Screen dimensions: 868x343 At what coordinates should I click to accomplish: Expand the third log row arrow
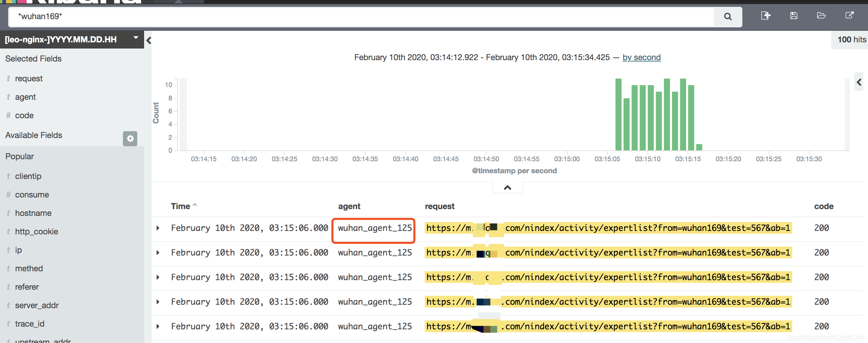click(158, 277)
